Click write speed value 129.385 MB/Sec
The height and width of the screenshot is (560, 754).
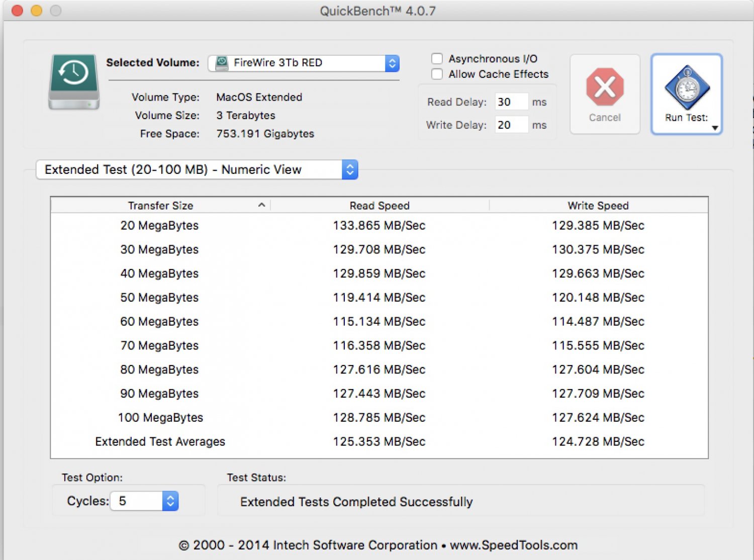point(598,225)
